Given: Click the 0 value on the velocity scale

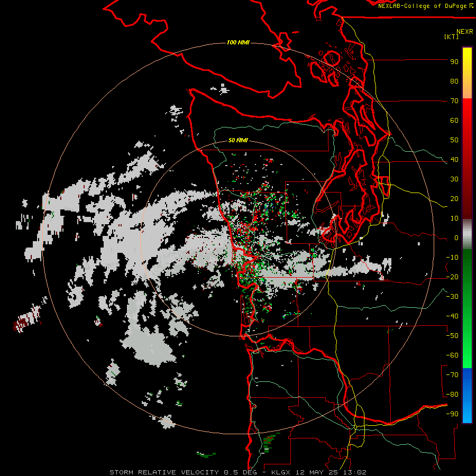Looking at the screenshot, I should tap(456, 238).
